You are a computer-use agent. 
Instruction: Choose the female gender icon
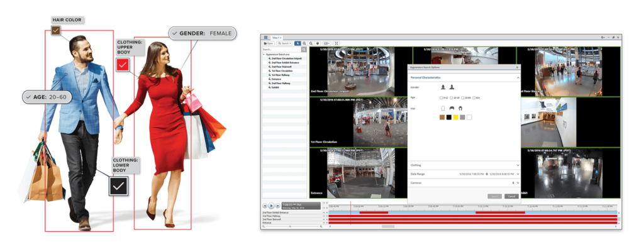tap(443, 87)
